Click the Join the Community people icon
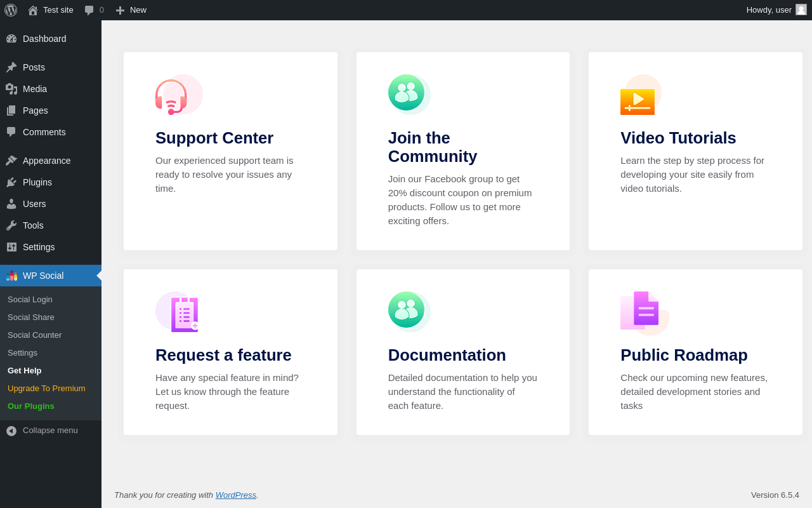The height and width of the screenshot is (508, 812). (x=407, y=93)
